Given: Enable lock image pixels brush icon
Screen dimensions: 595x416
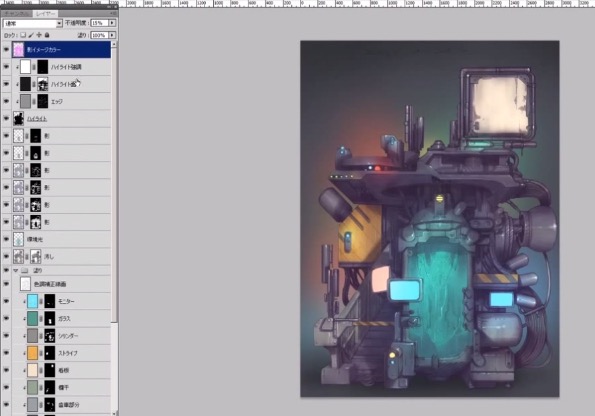Looking at the screenshot, I should pos(31,35).
